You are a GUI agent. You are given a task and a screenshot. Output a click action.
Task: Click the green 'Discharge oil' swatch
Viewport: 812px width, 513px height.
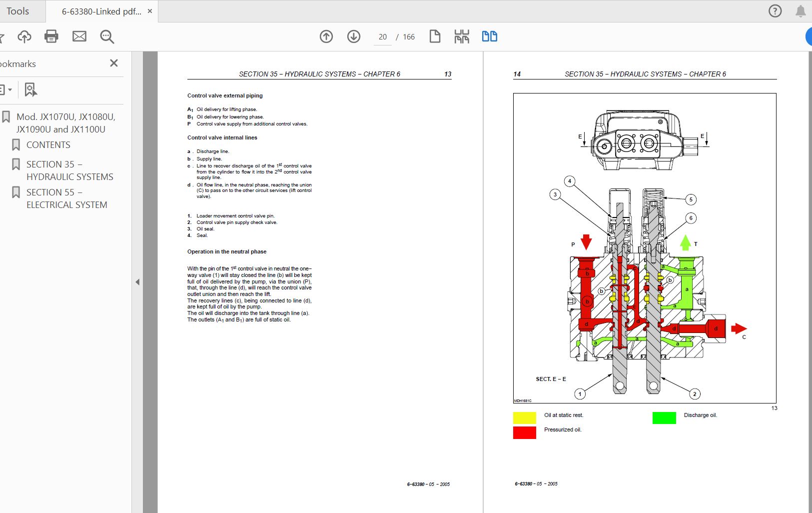(x=664, y=418)
